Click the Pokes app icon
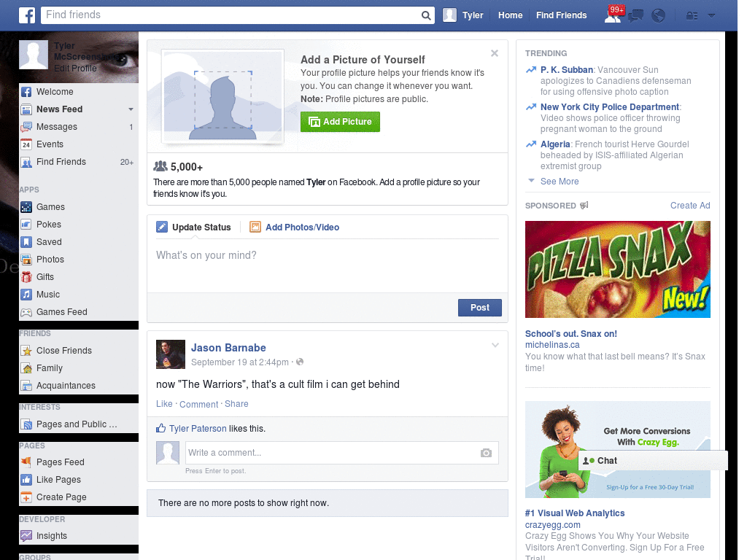Viewport: 747px width, 560px height. [x=26, y=225]
